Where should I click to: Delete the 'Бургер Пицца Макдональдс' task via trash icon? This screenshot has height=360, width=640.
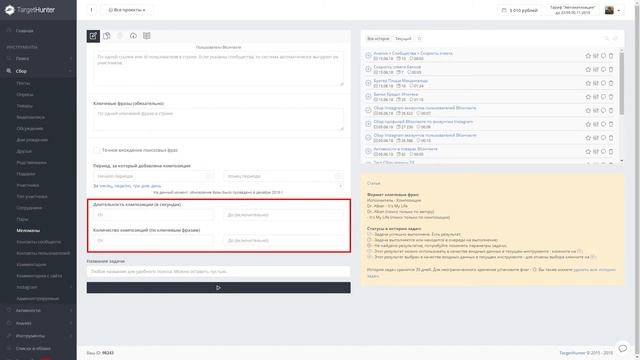[611, 83]
